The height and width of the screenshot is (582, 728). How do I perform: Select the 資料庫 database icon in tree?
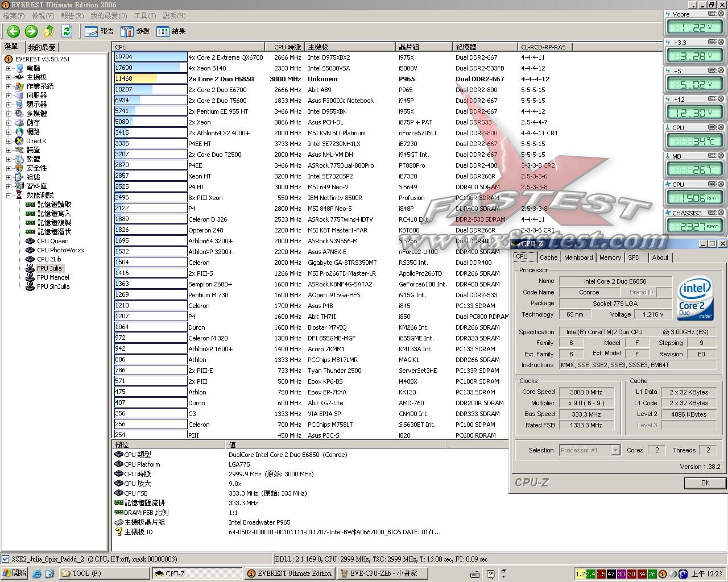pos(19,186)
